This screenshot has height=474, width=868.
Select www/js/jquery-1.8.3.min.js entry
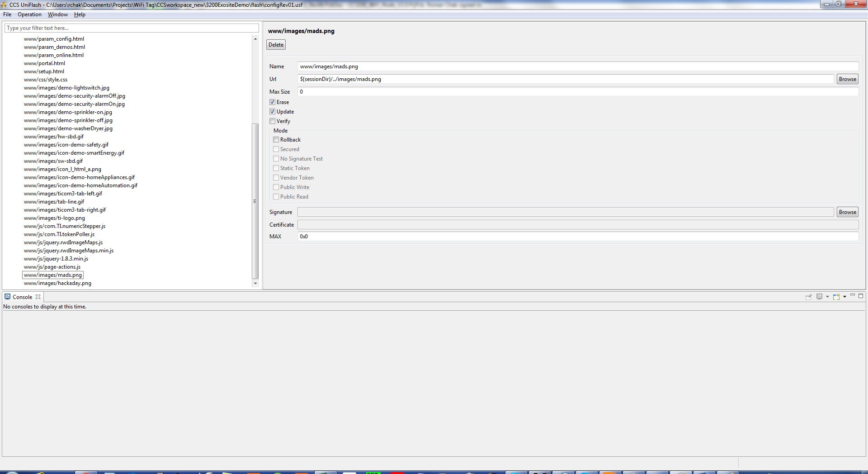[56, 259]
